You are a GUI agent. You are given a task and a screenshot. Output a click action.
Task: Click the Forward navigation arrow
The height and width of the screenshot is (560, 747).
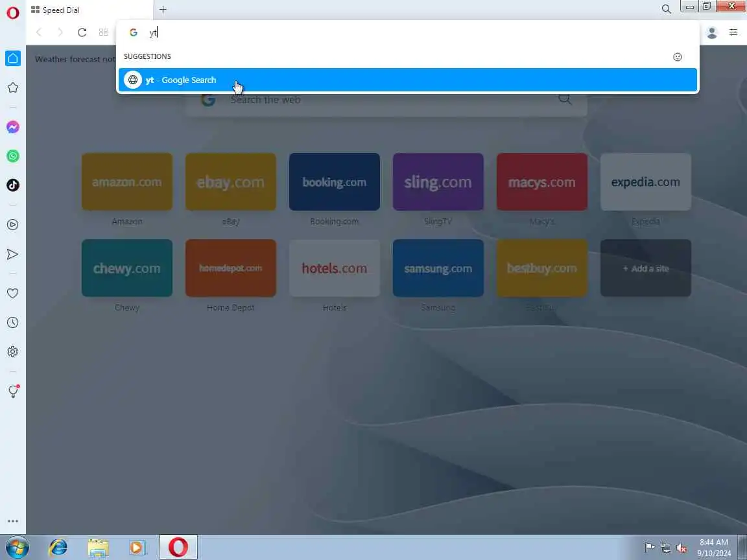60,32
